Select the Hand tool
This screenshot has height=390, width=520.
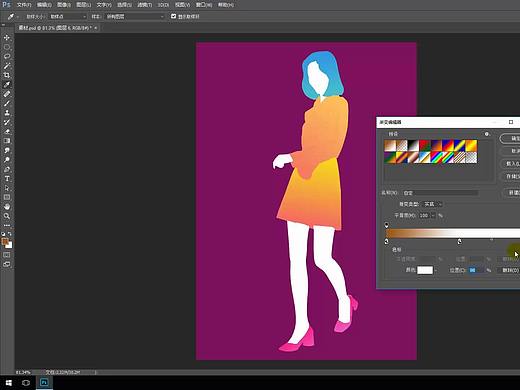coord(7,207)
